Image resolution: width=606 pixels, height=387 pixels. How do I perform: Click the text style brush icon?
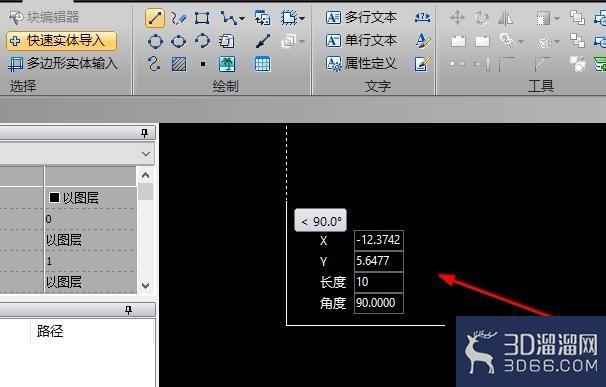pos(423,41)
